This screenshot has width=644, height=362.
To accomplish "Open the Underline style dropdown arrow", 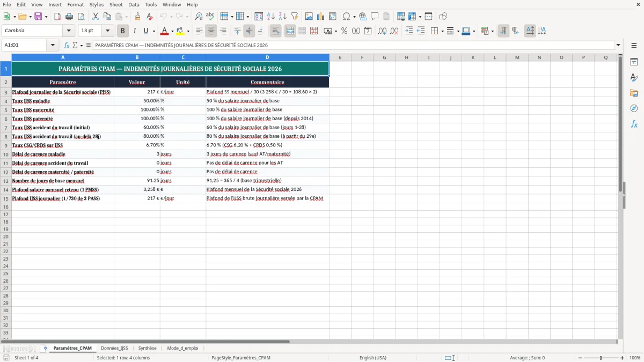I will click(x=153, y=31).
